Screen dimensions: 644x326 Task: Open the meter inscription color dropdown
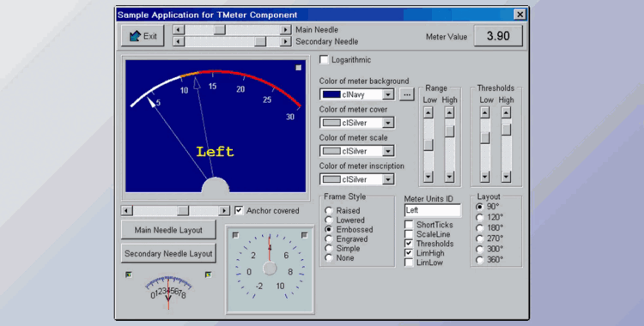coord(388,179)
